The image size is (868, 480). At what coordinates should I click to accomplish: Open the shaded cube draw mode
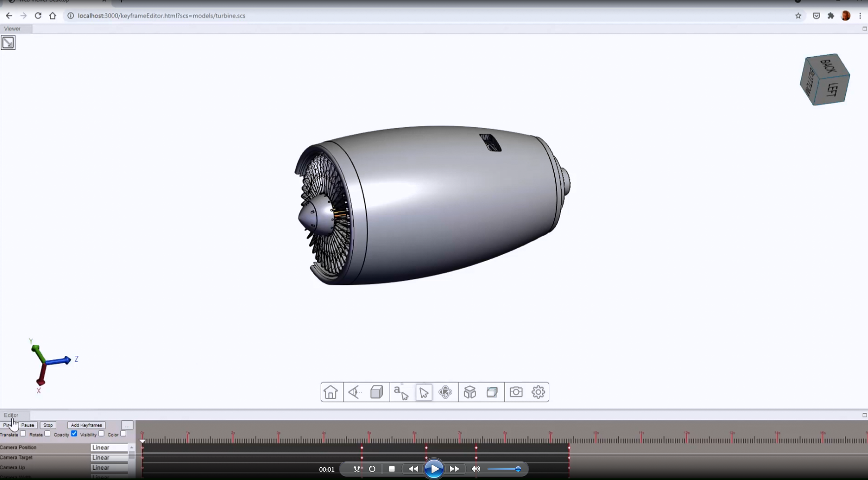click(377, 392)
